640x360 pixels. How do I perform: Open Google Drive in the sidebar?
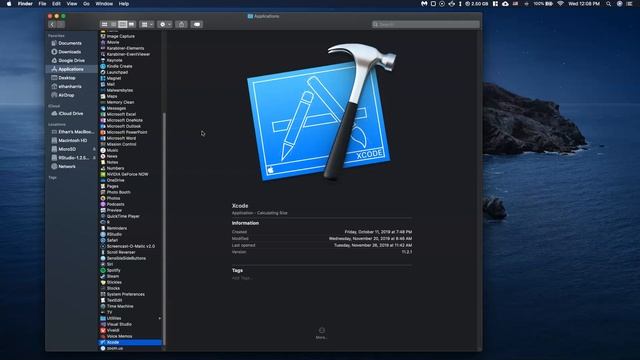71,60
